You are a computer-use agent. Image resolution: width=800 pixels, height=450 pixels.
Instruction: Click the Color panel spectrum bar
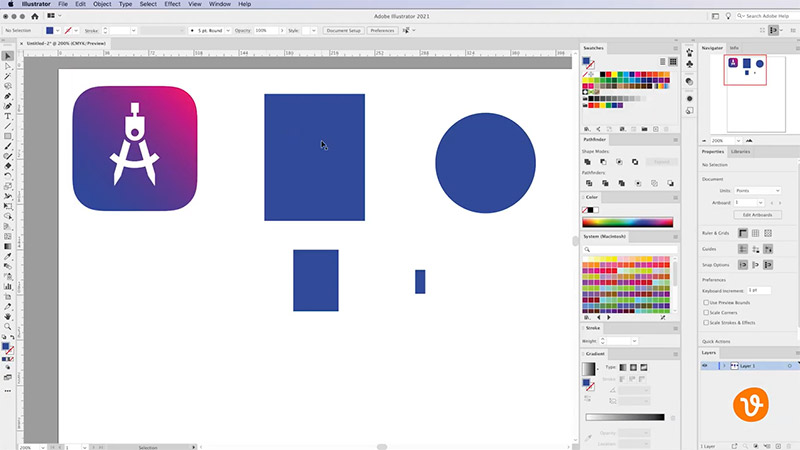tap(628, 222)
